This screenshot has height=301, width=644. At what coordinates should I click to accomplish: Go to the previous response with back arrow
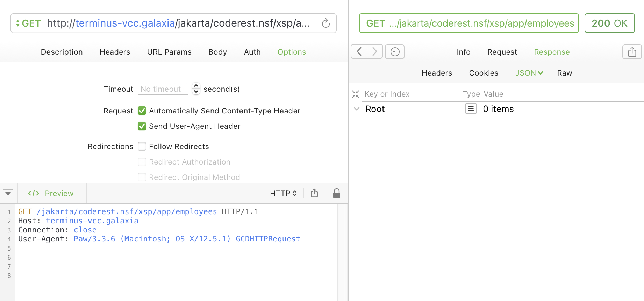point(359,52)
